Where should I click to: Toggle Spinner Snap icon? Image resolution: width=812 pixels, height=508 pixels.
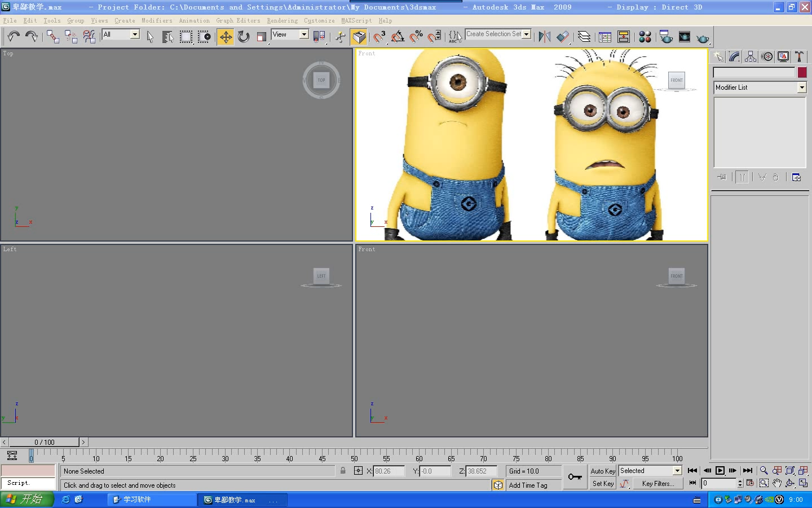pos(434,37)
